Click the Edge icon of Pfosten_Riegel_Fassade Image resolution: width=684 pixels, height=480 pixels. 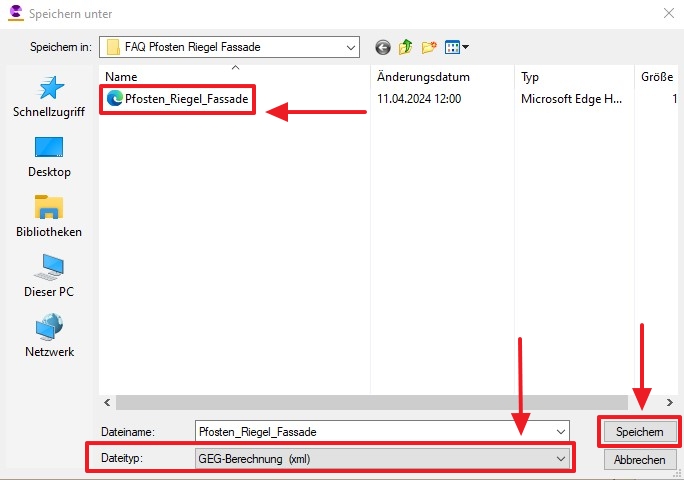pyautogui.click(x=114, y=99)
